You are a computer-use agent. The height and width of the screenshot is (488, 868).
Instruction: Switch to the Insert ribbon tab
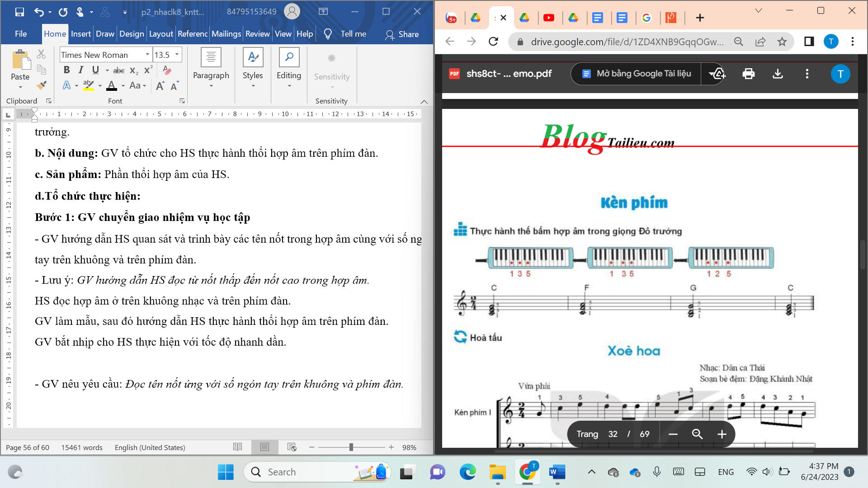(81, 34)
